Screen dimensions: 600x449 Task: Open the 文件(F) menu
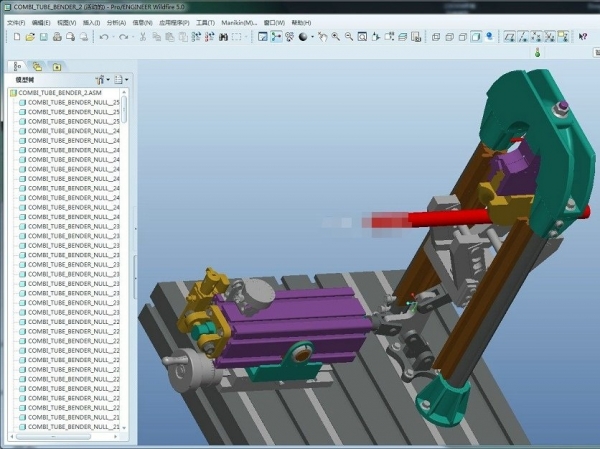click(x=15, y=21)
